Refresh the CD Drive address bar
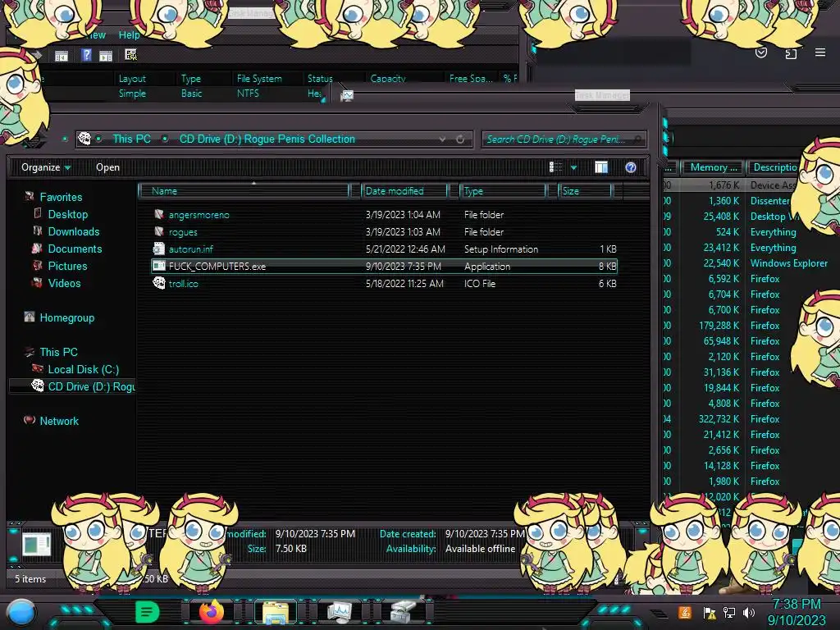The image size is (840, 630). pyautogui.click(x=460, y=139)
